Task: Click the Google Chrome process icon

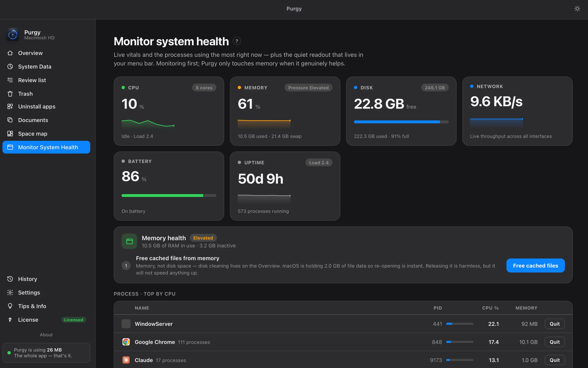Action: click(x=126, y=342)
